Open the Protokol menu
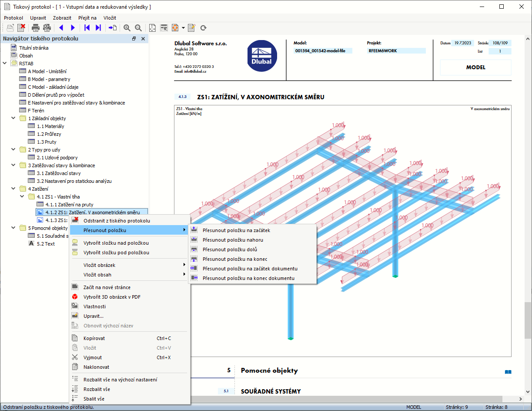The image size is (532, 411). (13, 18)
